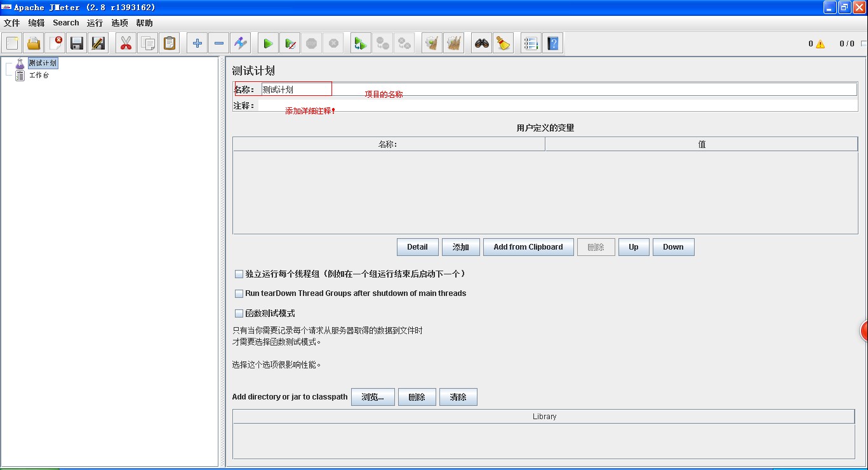Select the 测试计划 flask node in tree
The image size is (868, 470).
coord(43,63)
